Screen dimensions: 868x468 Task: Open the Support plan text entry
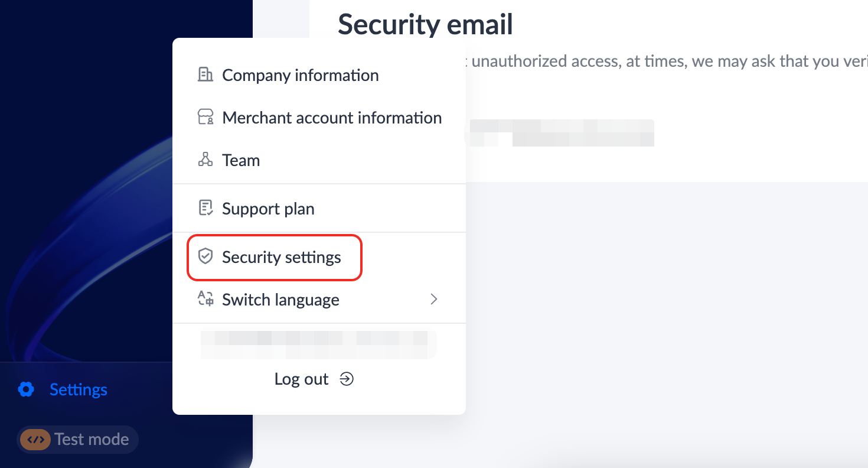[268, 209]
